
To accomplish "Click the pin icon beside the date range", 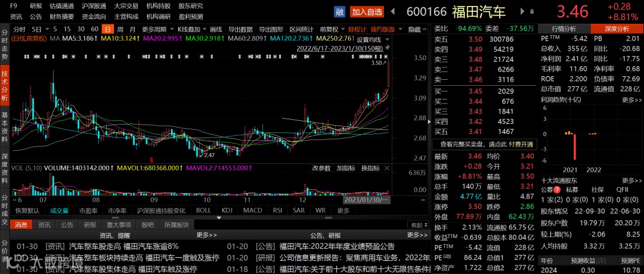I will point(387,48).
